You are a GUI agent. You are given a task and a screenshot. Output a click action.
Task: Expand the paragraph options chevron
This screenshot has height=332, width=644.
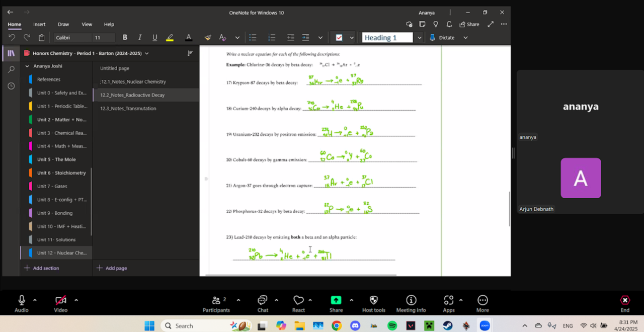coord(320,38)
